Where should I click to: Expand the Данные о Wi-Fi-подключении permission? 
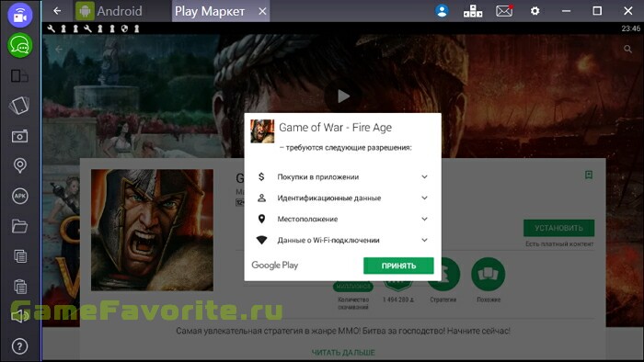point(342,240)
